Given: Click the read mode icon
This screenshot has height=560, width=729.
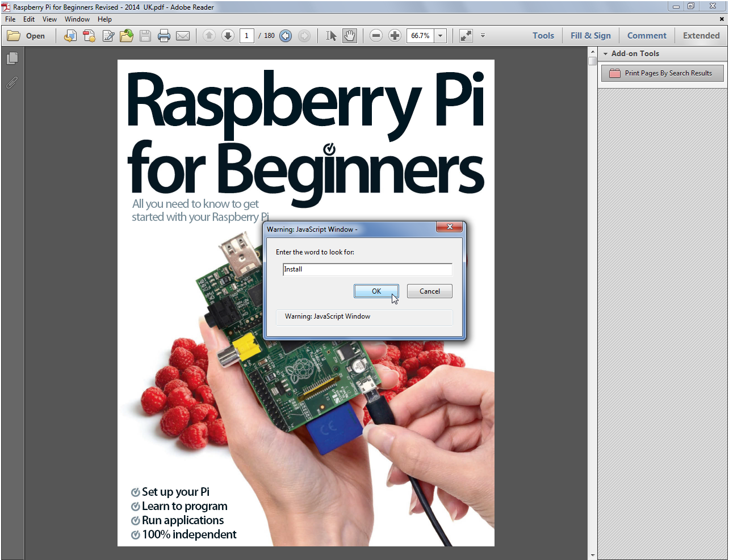Looking at the screenshot, I should [x=466, y=36].
